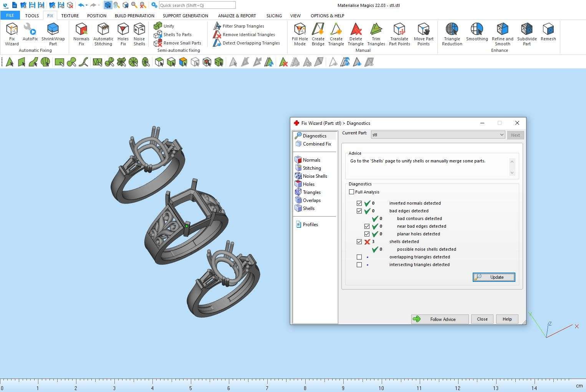Open the File menu

10,15
